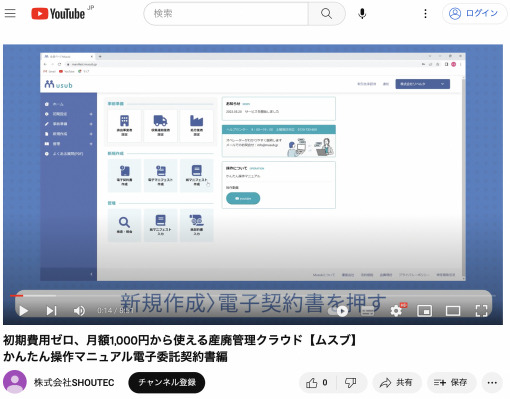Dislike the video with thumbs-down button
Screen dimensions: 510x399
pyautogui.click(x=351, y=383)
